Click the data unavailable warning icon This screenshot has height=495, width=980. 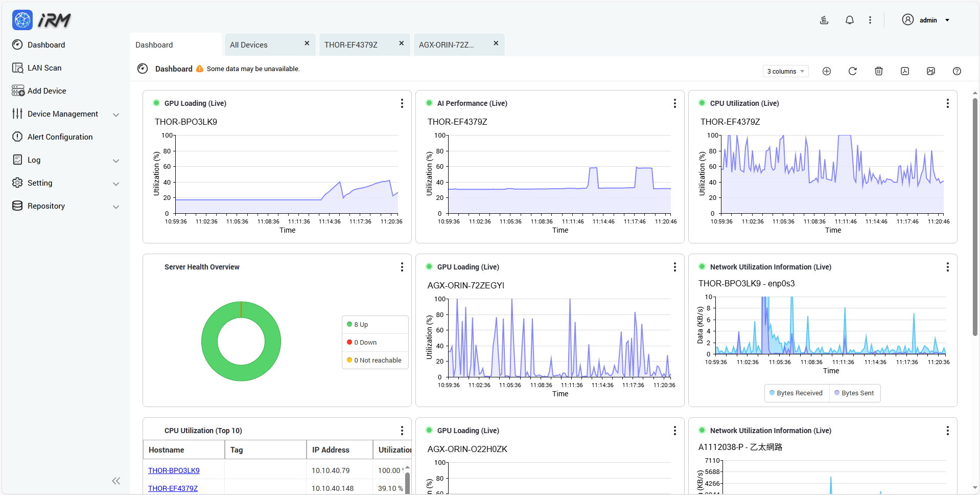tap(200, 69)
